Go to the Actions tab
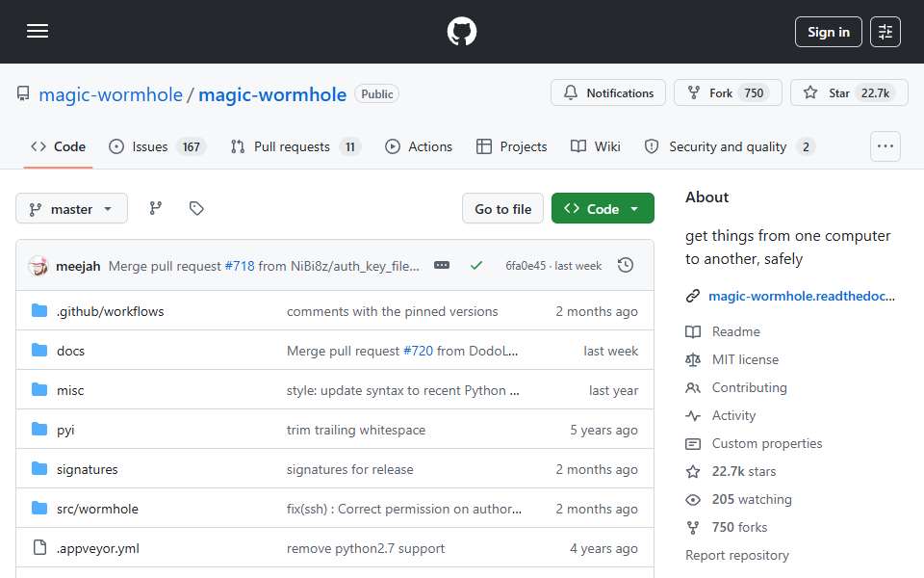Image resolution: width=924 pixels, height=578 pixels. point(419,146)
